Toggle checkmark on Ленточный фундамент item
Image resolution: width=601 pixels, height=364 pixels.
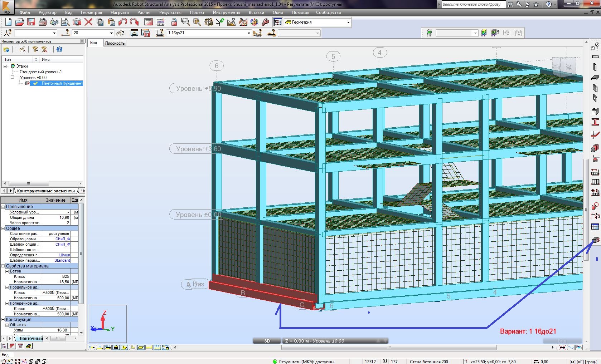pyautogui.click(x=35, y=83)
